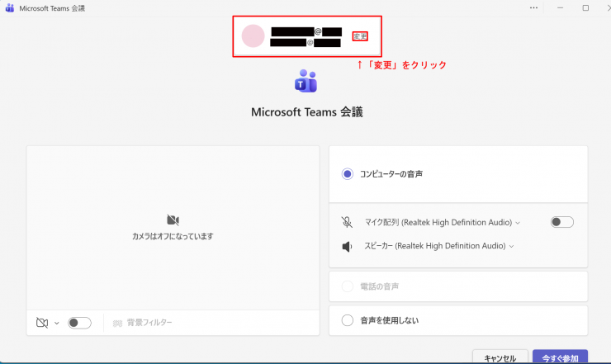Open the 背景フィルター background filter option
This screenshot has width=611, height=364.
click(143, 323)
